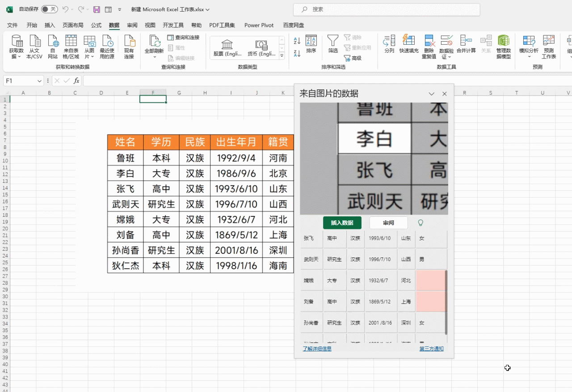The height and width of the screenshot is (392, 572).
Task: Import data 从文本/CSV
Action: point(34,47)
